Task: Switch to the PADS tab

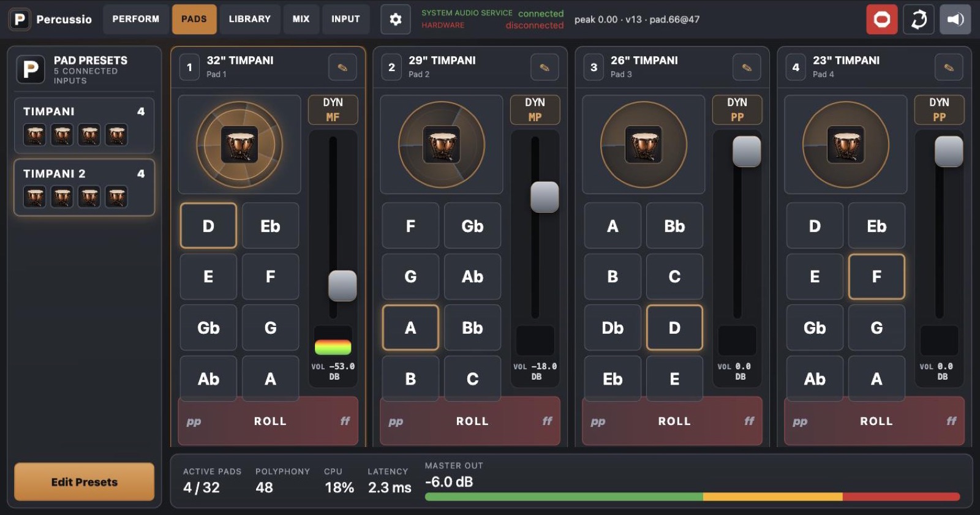Action: tap(194, 19)
